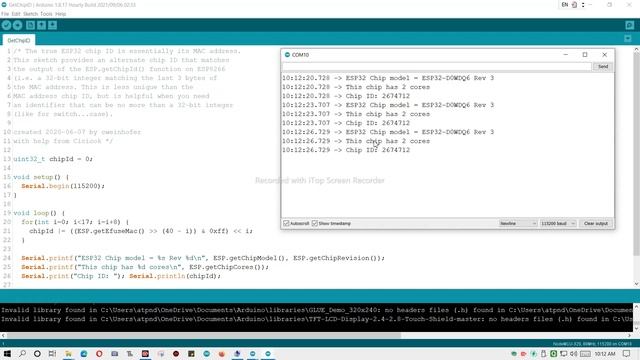640x360 pixels.
Task: Open Task View on taskbar
Action: (52, 353)
